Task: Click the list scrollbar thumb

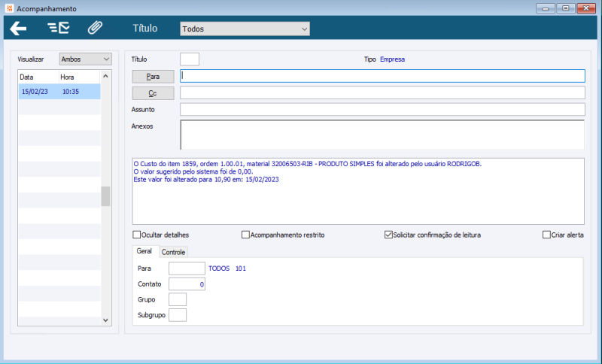Action: pyautogui.click(x=105, y=196)
